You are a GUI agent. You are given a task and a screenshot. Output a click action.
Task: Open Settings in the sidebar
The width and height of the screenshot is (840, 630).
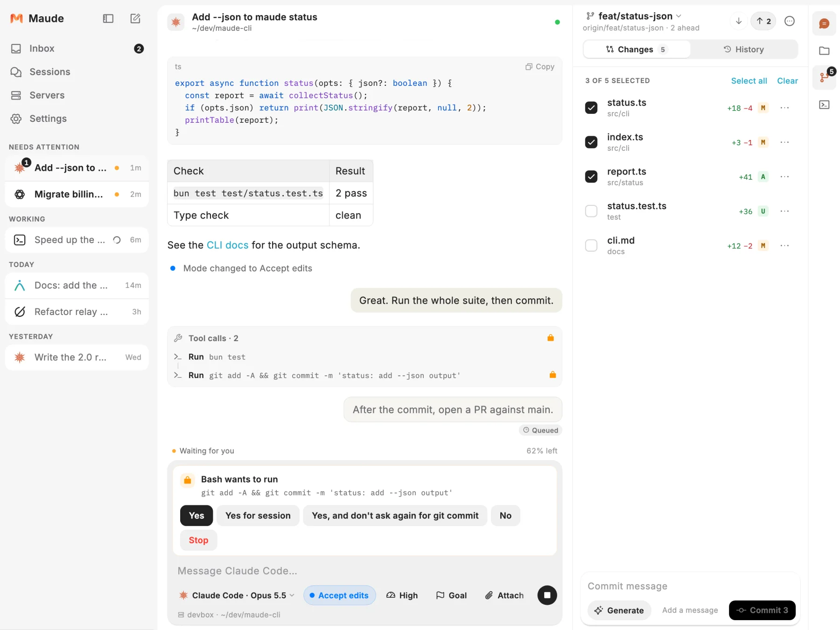click(77, 119)
